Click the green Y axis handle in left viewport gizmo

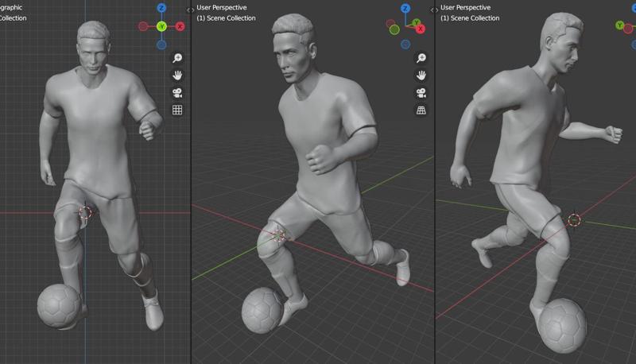tap(161, 26)
